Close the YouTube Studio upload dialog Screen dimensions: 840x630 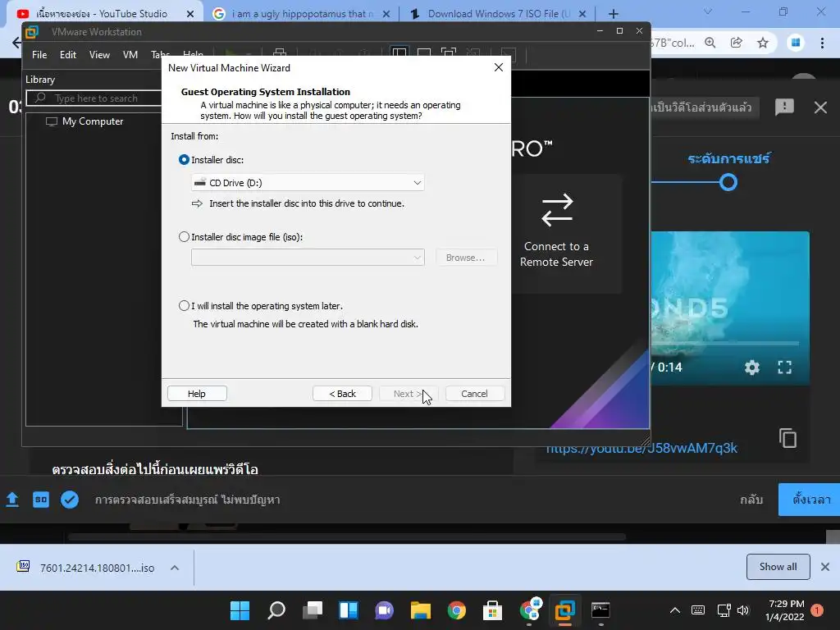tap(820, 107)
